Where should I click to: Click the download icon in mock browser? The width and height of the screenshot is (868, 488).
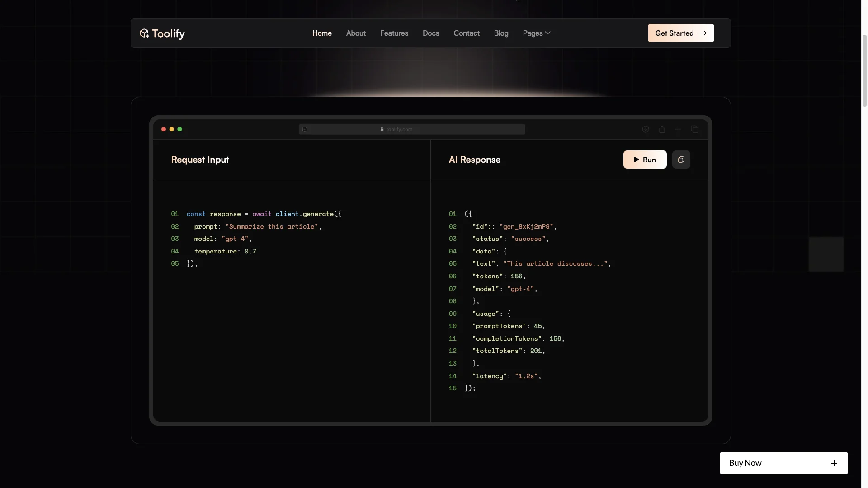coord(646,129)
